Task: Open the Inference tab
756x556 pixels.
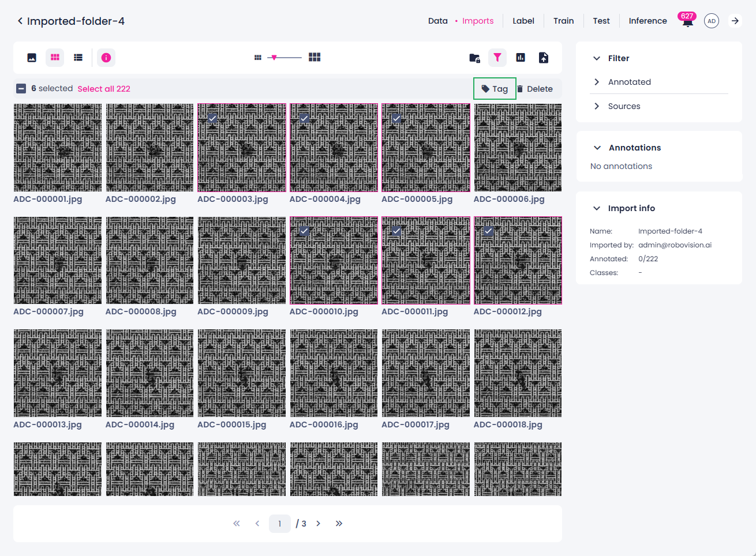Action: (648, 21)
